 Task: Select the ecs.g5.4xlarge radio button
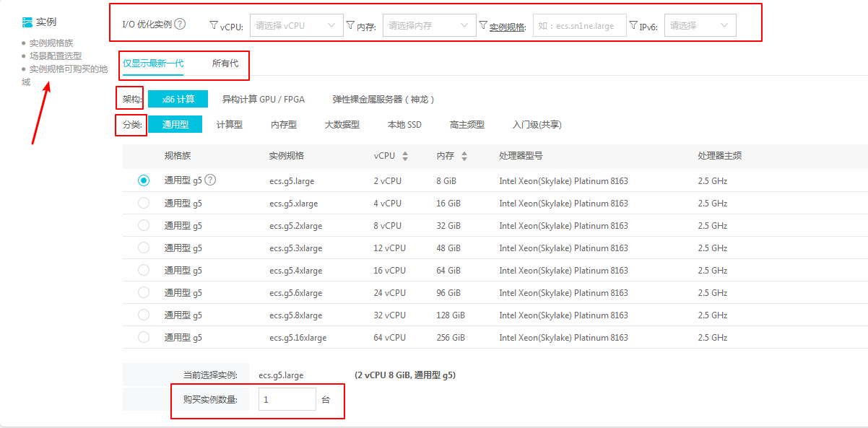144,270
